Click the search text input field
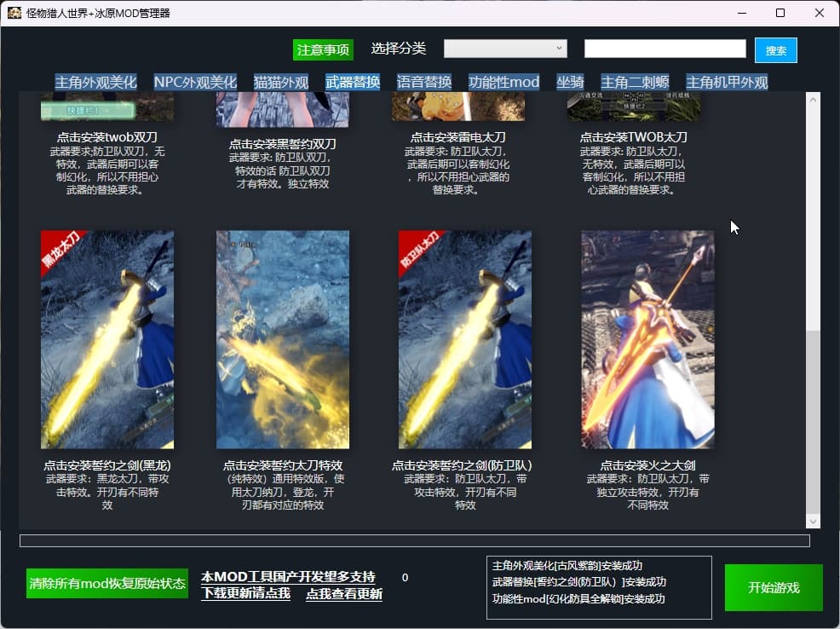This screenshot has width=840, height=629. click(x=665, y=49)
